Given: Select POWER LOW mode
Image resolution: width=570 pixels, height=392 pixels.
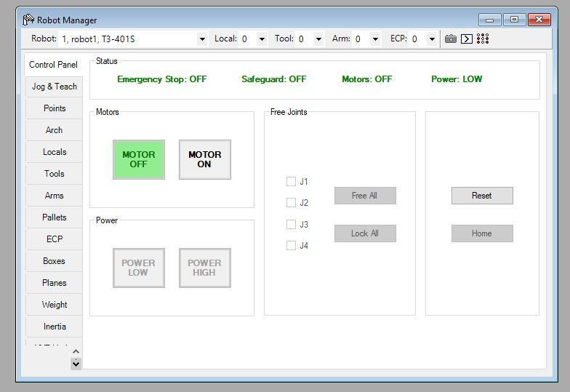Looking at the screenshot, I should (138, 268).
